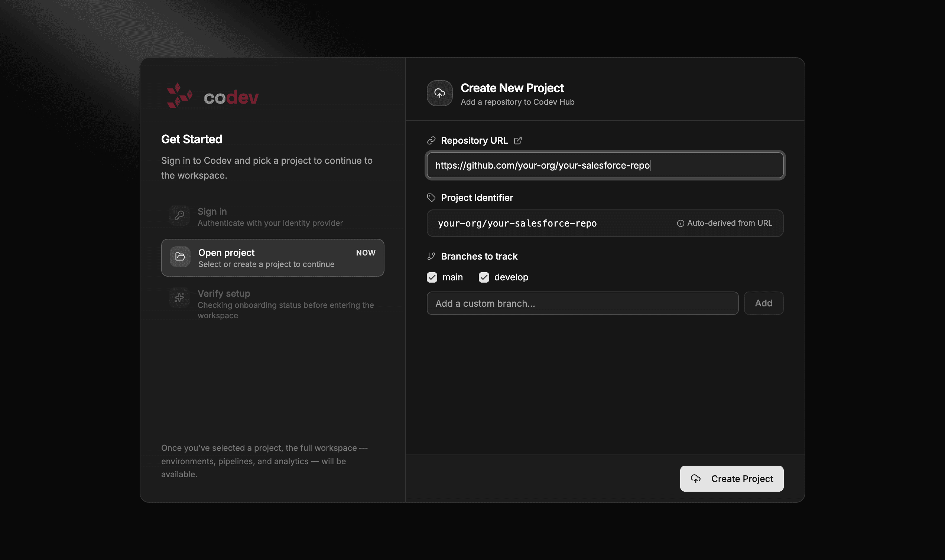Select the Open project step
The width and height of the screenshot is (945, 560).
pos(273,258)
